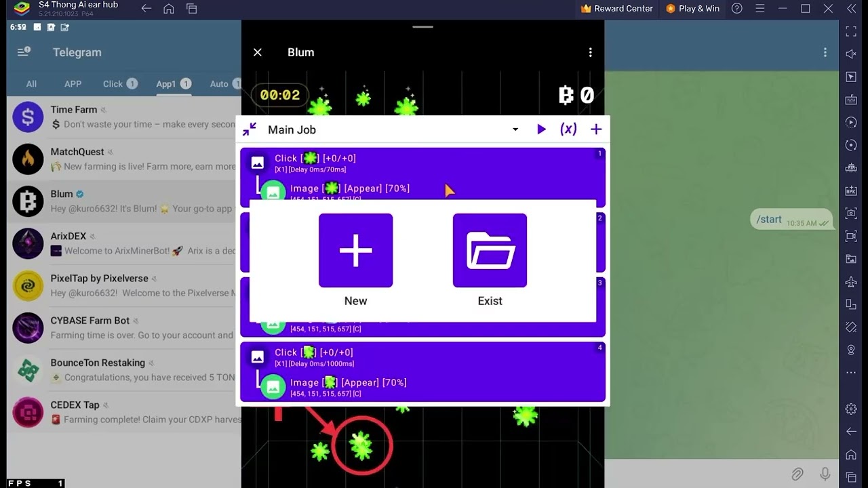Click the install APK sidebar icon
Screen dimensions: 868x488
point(851,190)
